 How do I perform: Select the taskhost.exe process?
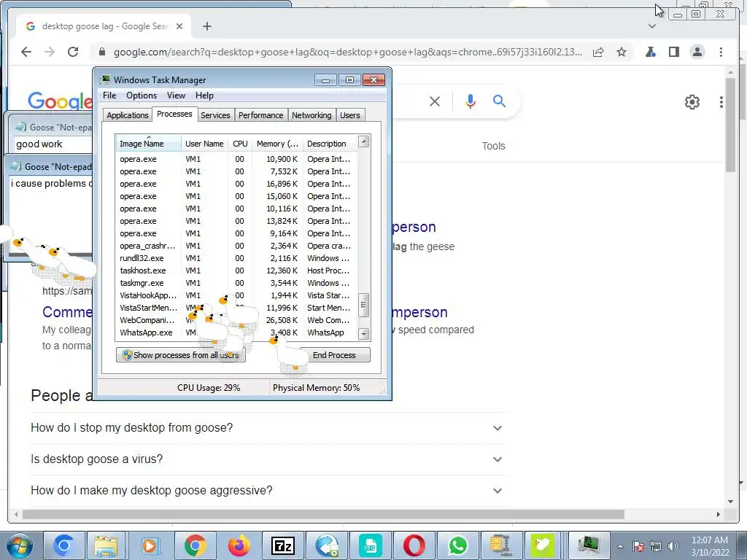[236, 271]
